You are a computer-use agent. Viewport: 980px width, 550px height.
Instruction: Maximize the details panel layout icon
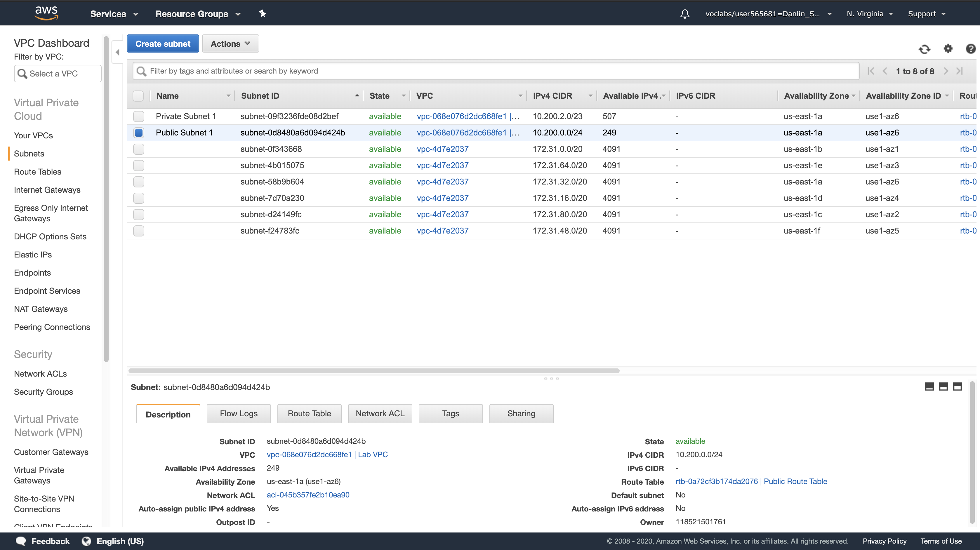pyautogui.click(x=957, y=387)
